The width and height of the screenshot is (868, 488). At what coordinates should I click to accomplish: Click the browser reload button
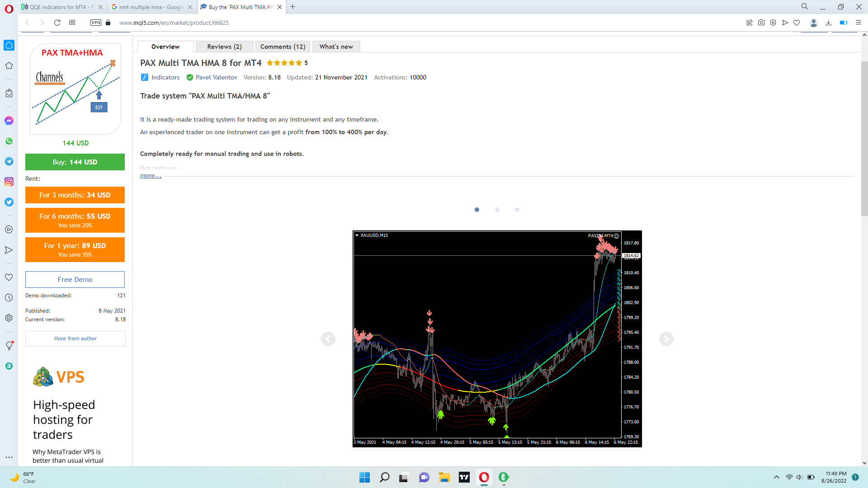coord(57,23)
